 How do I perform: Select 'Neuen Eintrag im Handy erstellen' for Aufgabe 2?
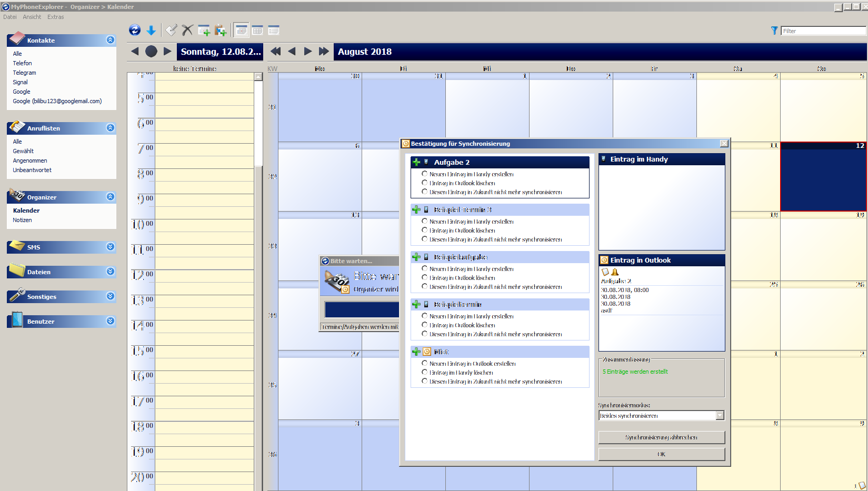424,174
